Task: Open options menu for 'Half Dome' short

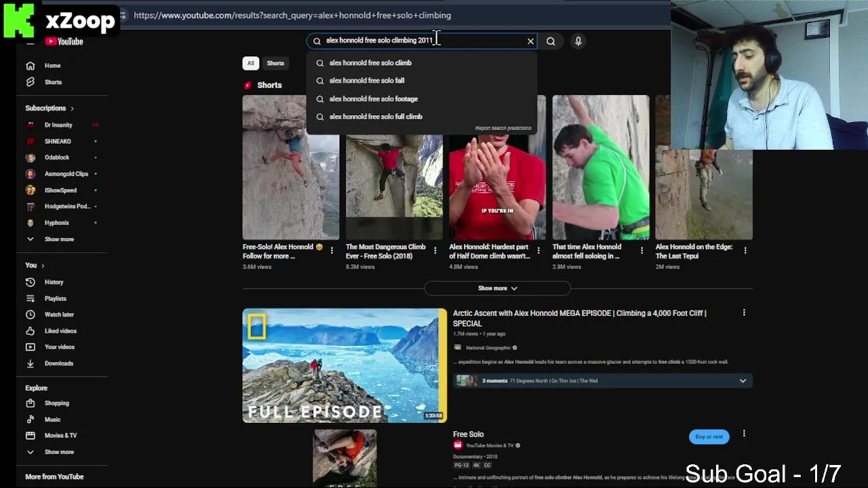Action: coord(538,251)
